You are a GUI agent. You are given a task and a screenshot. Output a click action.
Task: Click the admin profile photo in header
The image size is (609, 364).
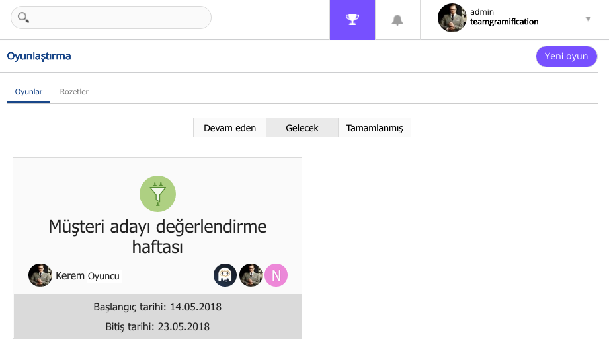coord(452,18)
